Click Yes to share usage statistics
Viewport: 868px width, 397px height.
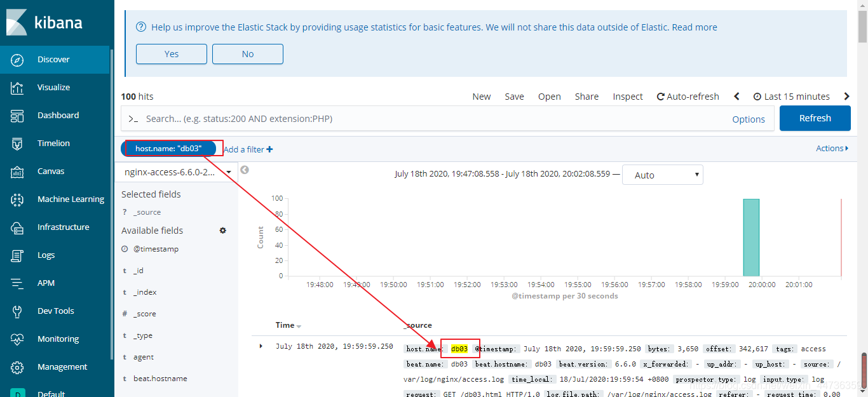point(172,54)
